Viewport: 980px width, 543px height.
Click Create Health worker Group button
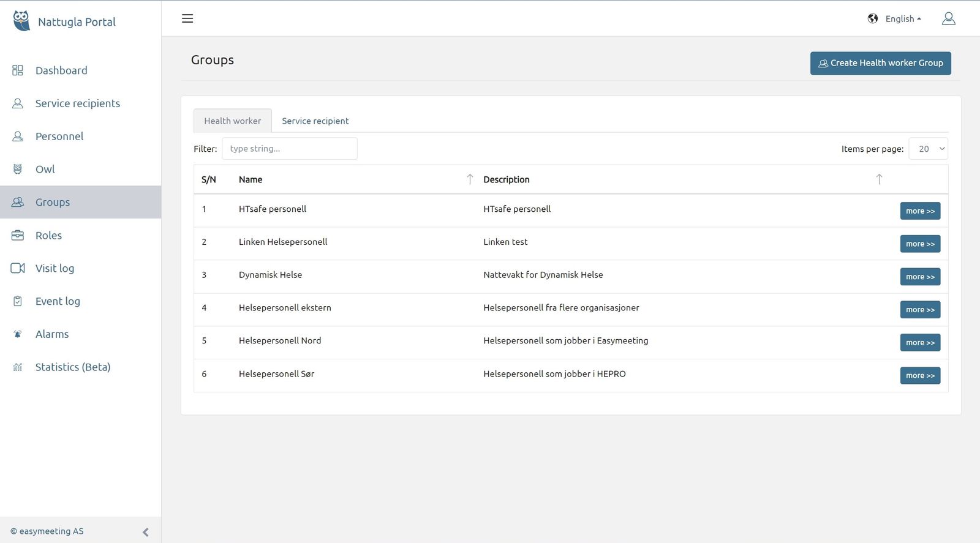coord(880,63)
